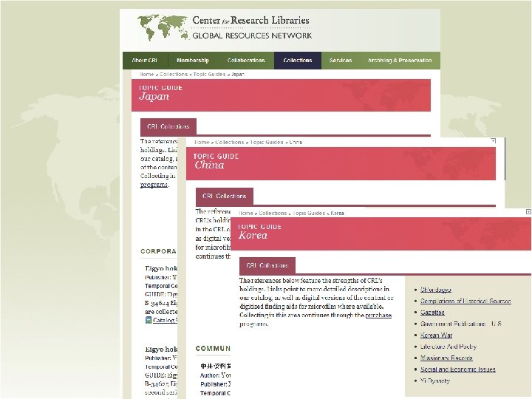
Task: Click Topic Guides in the China breadcrumb
Action: (267, 142)
